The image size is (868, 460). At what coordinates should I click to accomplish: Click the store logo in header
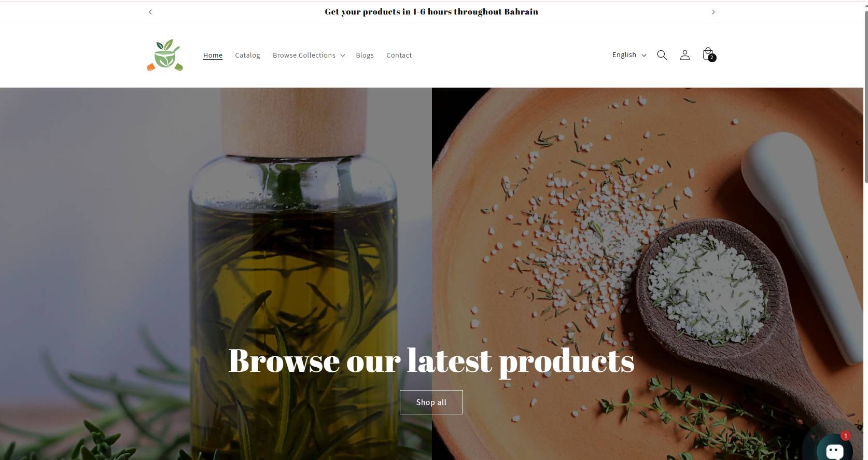(165, 55)
